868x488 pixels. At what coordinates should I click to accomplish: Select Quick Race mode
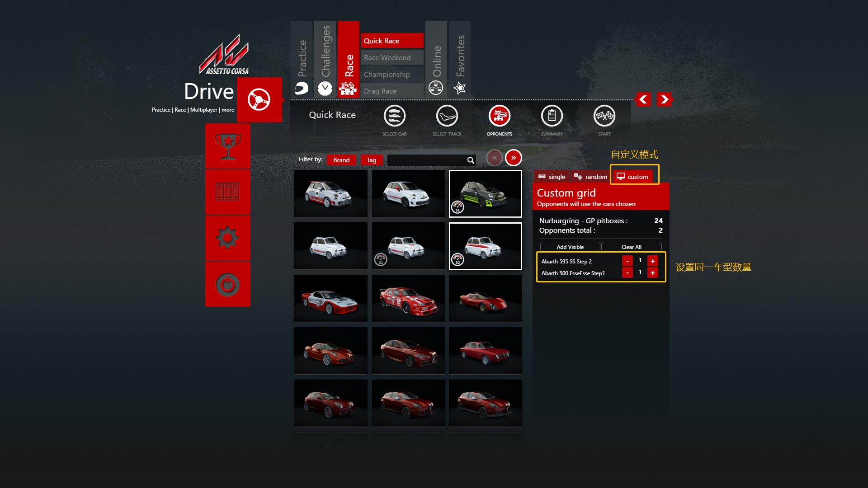392,41
